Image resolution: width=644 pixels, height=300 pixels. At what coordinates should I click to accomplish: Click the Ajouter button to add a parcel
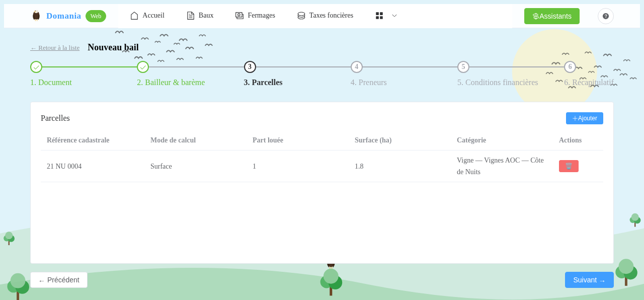point(585,118)
